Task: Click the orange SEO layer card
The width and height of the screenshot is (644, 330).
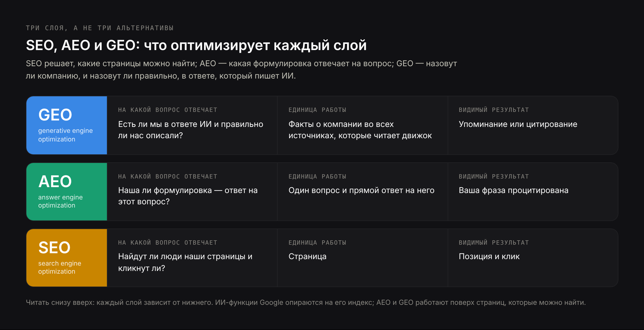Action: pyautogui.click(x=67, y=258)
